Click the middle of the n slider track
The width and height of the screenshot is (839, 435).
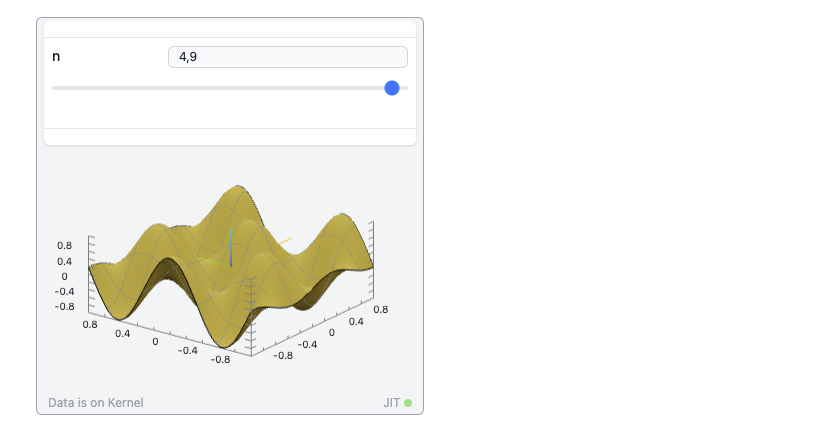coord(230,88)
